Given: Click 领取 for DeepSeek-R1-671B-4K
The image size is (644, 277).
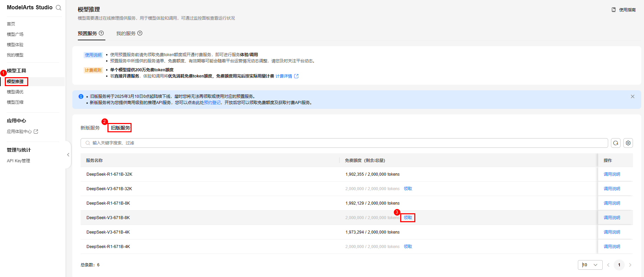Looking at the screenshot, I should 408,247.
